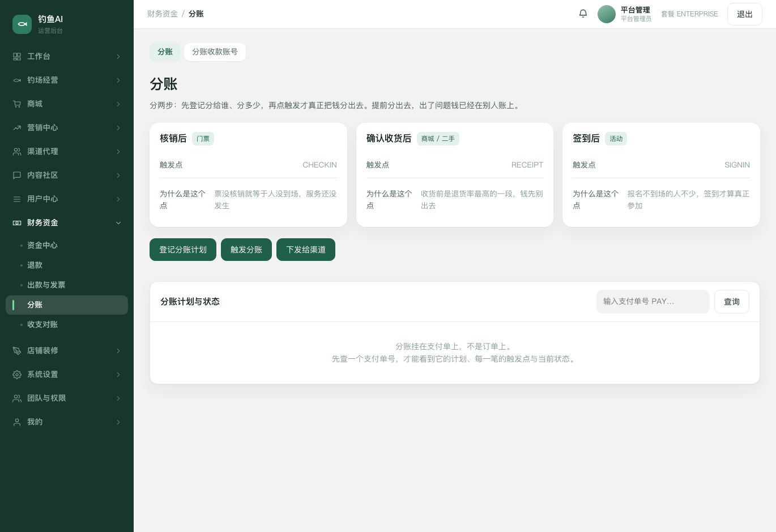Open 资金中心 submenu item
This screenshot has width=776, height=532.
(x=67, y=246)
